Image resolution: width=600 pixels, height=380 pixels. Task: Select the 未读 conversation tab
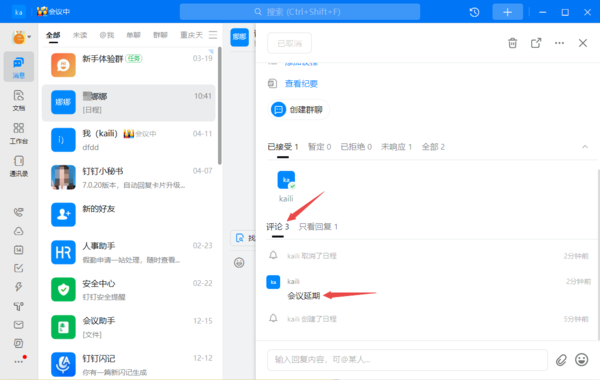pyautogui.click(x=80, y=35)
